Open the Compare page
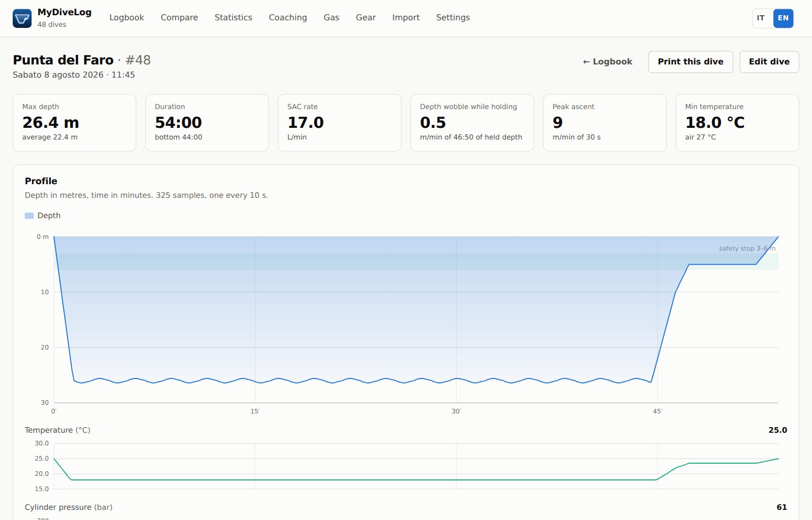This screenshot has height=520, width=812. coord(179,18)
